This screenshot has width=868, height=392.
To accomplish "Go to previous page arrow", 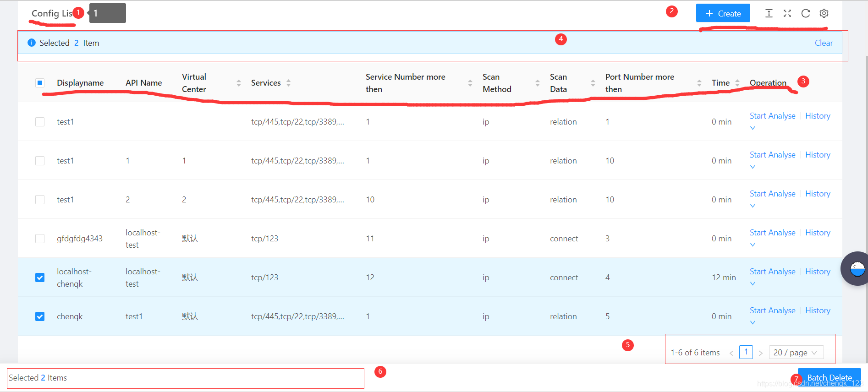I will point(731,353).
